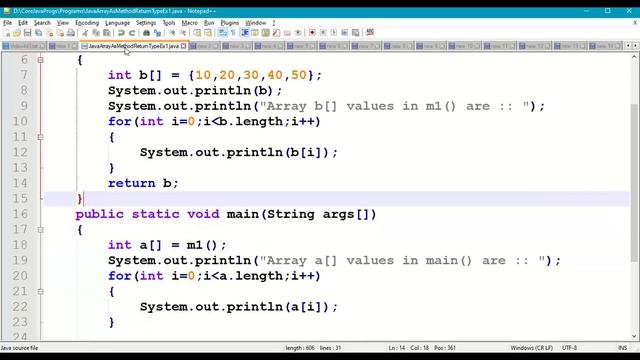Zoom out using the toolbar magnifier icon
640x360 pixels.
tap(182, 33)
